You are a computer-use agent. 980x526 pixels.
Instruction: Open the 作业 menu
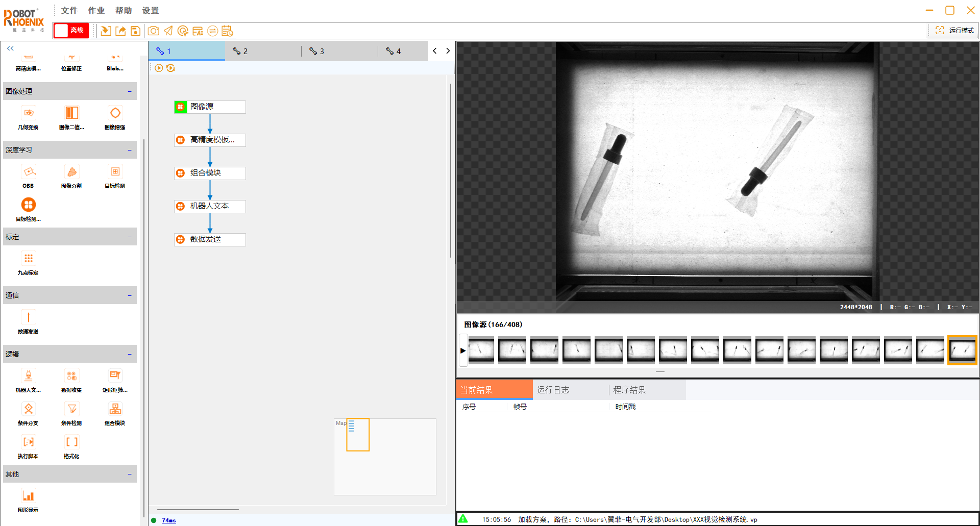click(96, 10)
